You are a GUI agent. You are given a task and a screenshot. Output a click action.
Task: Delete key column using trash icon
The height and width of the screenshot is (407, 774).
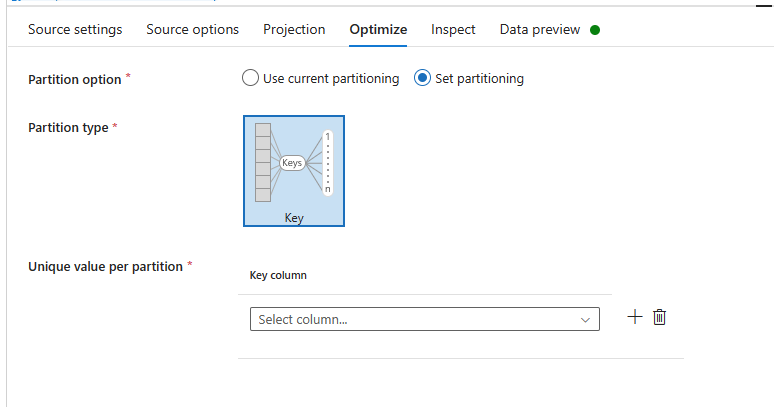point(659,317)
